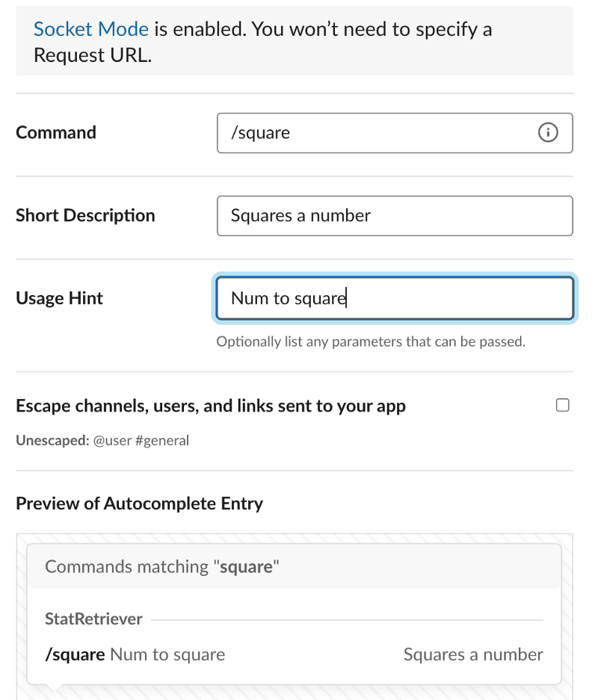598x700 pixels.
Task: Click the Unescaped @user #general example text
Action: 102,441
